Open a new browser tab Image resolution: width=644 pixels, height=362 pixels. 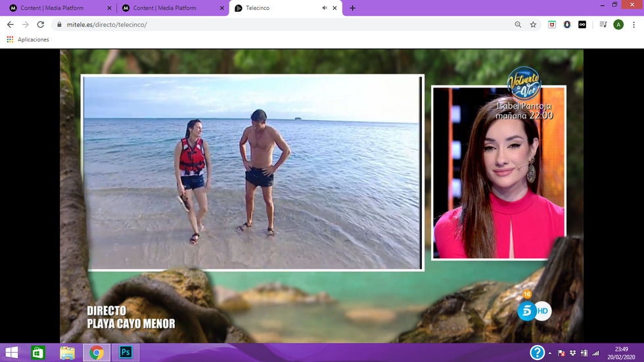[x=352, y=8]
